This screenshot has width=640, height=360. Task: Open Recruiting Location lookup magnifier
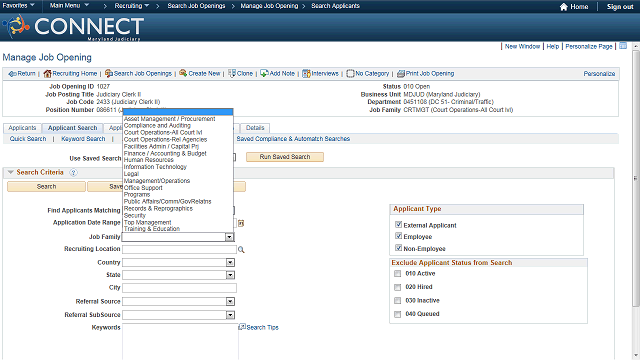[241, 249]
